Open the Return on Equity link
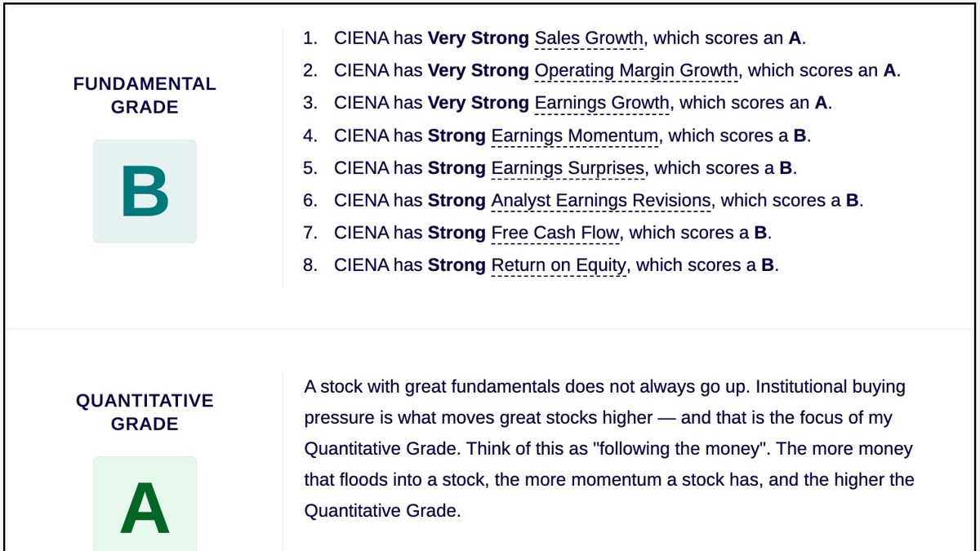980x551 pixels. 559,266
